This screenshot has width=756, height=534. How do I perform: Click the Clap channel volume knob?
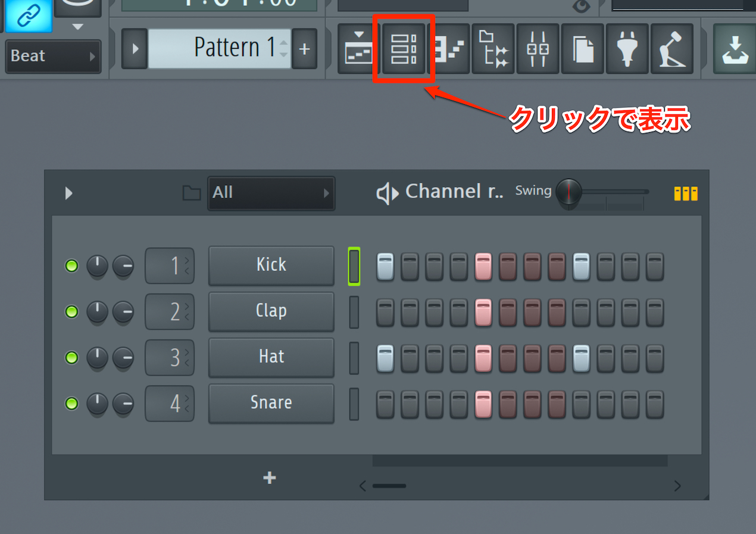123,312
